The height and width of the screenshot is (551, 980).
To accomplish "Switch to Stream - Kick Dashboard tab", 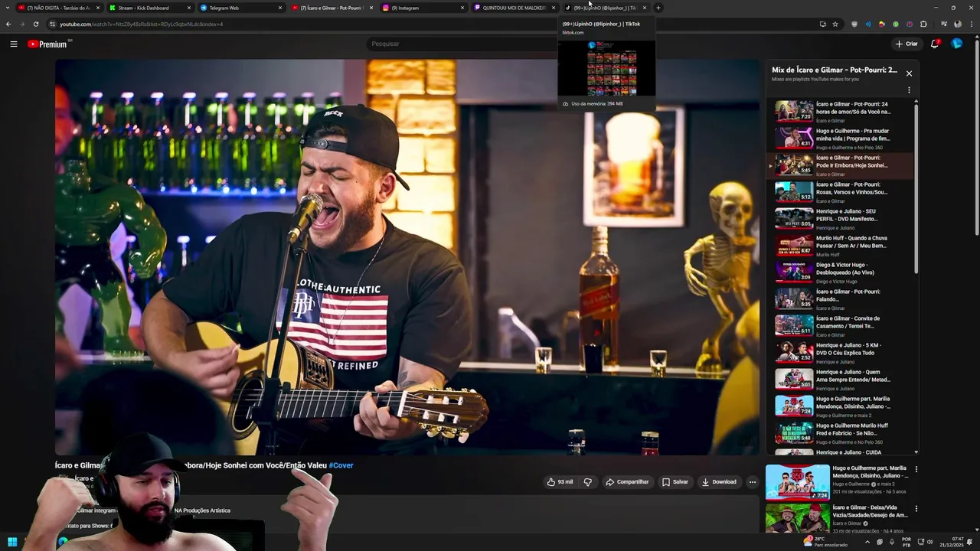I will coord(149,8).
